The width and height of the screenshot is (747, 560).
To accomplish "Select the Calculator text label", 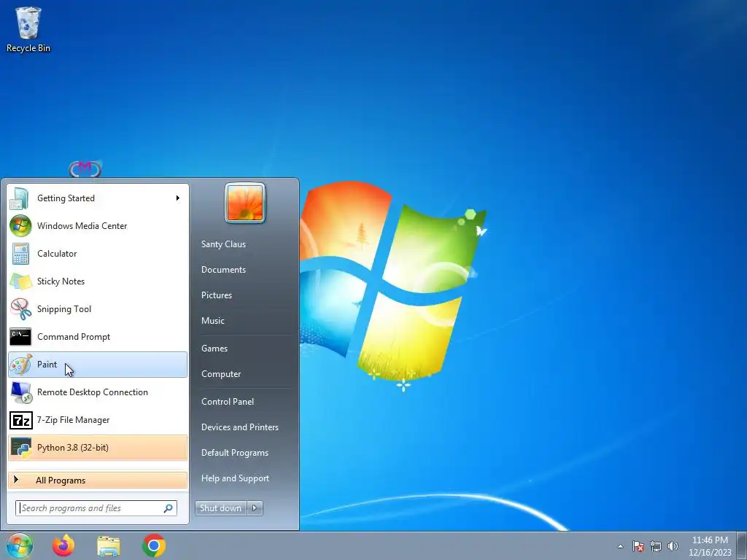I will click(57, 254).
